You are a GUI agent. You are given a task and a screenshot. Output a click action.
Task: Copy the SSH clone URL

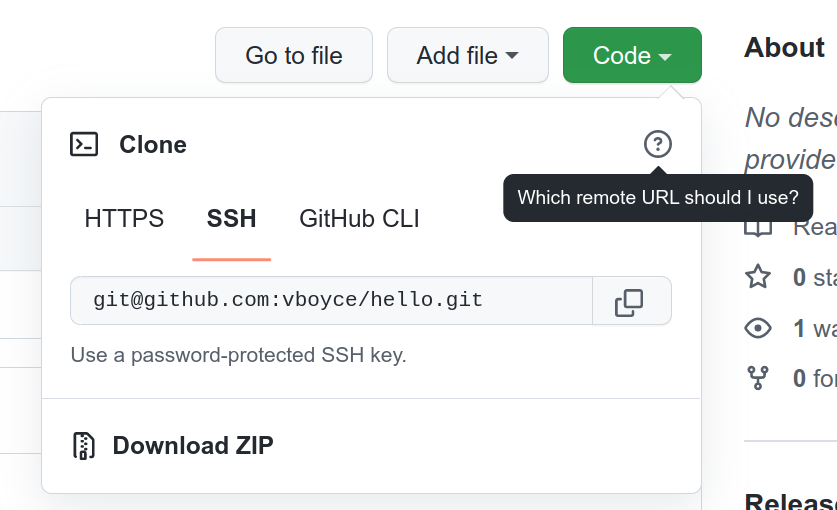coord(631,301)
